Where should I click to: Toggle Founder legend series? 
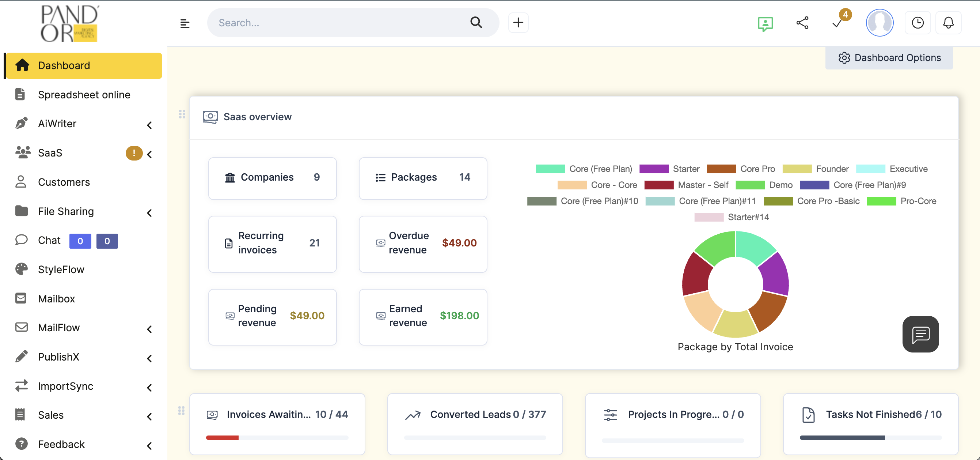816,169
